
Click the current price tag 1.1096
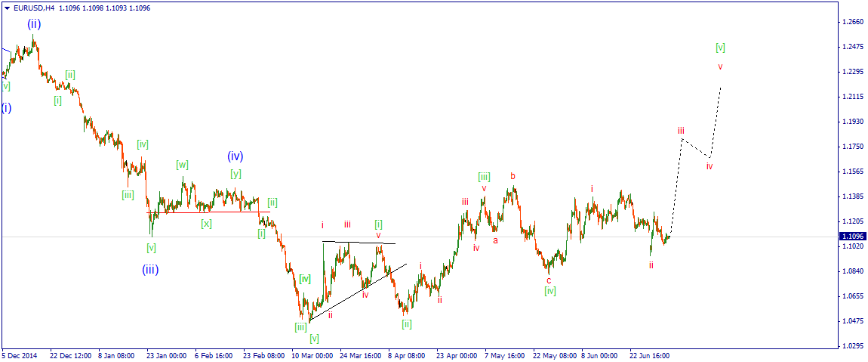851,236
